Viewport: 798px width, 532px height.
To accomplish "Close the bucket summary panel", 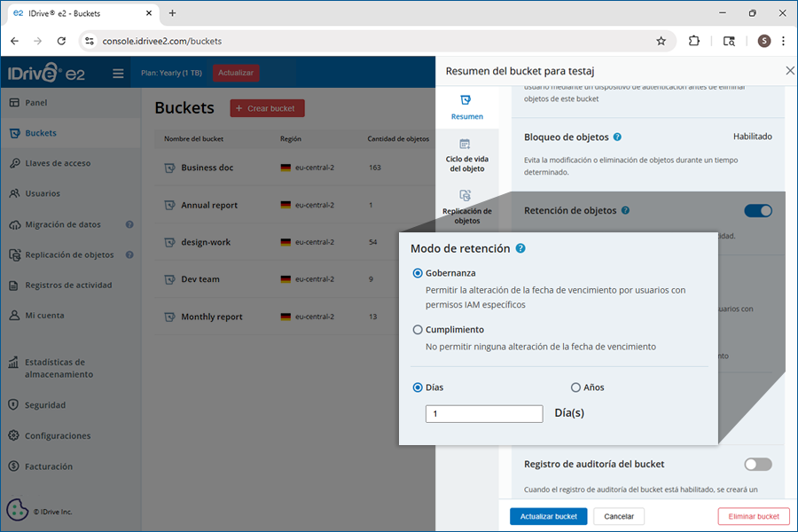I will (x=790, y=71).
